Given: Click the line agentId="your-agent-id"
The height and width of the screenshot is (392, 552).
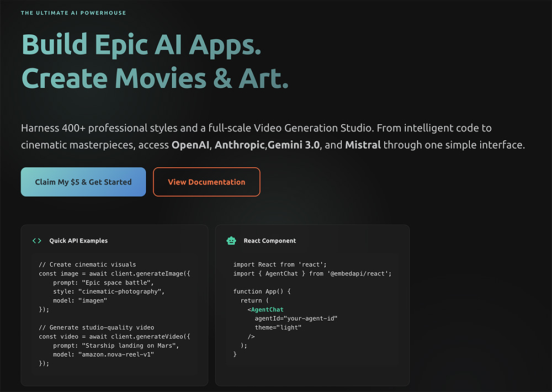Looking at the screenshot, I should [x=296, y=319].
